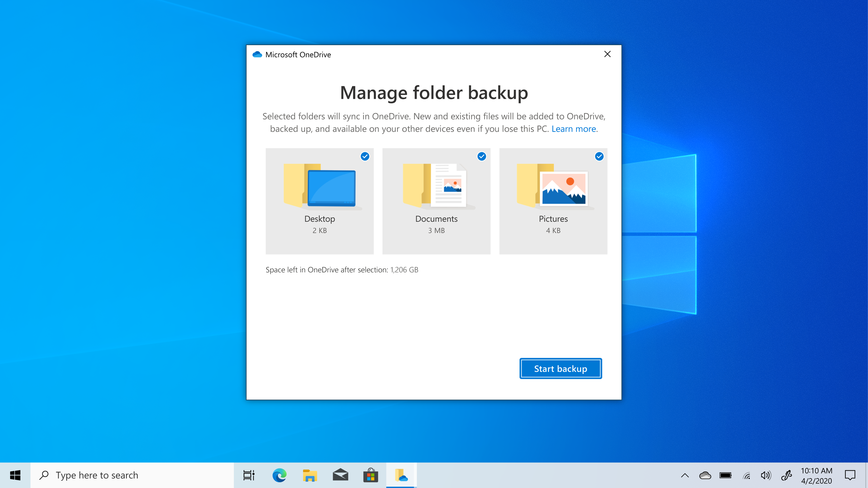This screenshot has height=488, width=868.
Task: Open the Windows Start menu
Action: tap(15, 475)
